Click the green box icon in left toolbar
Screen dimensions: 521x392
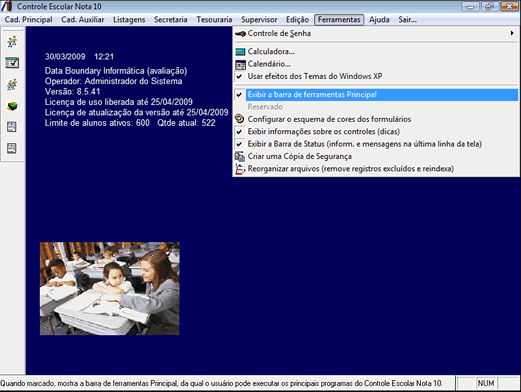[x=12, y=106]
